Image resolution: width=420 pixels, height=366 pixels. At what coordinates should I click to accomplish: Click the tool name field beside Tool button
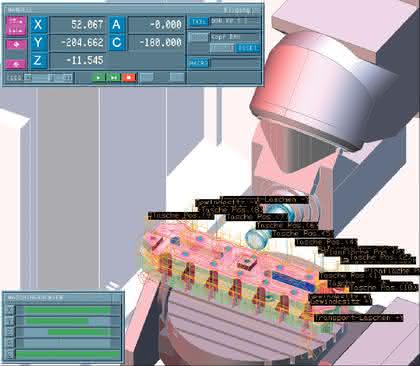coord(235,22)
